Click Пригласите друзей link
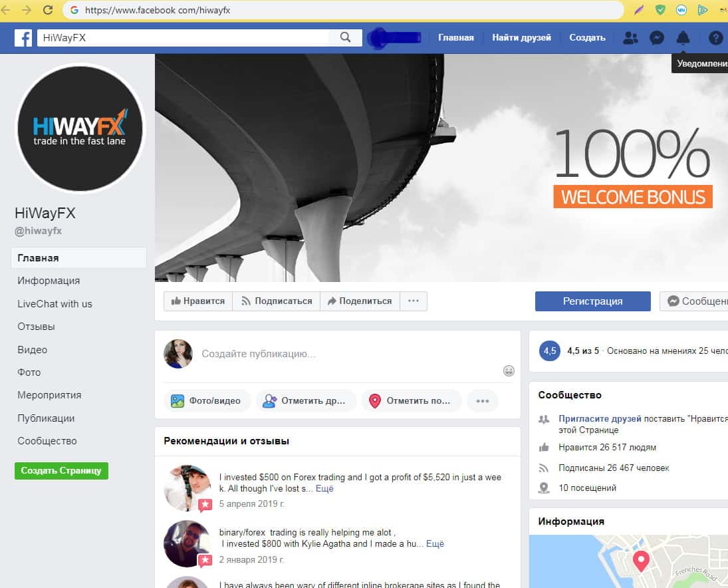This screenshot has height=588, width=728. point(600,418)
